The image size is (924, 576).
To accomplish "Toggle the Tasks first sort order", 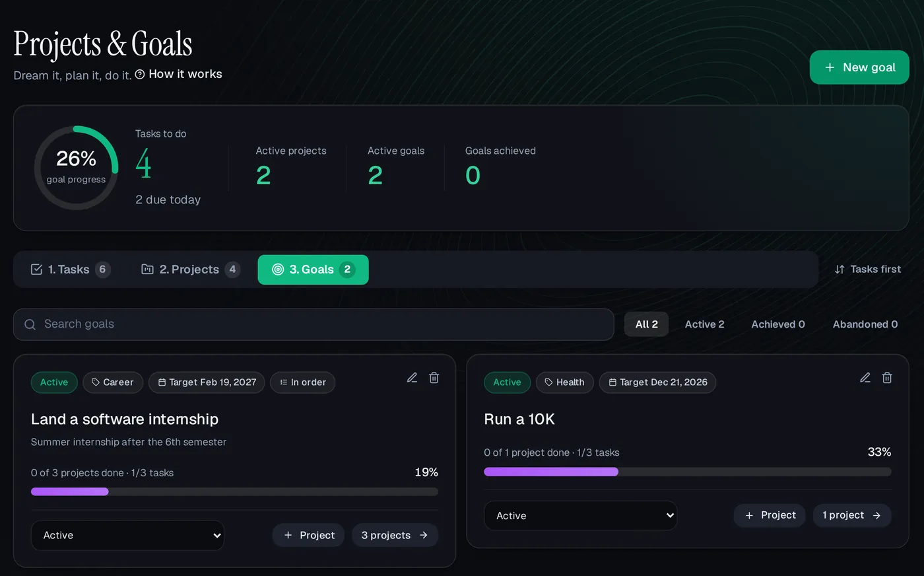I will click(x=867, y=270).
